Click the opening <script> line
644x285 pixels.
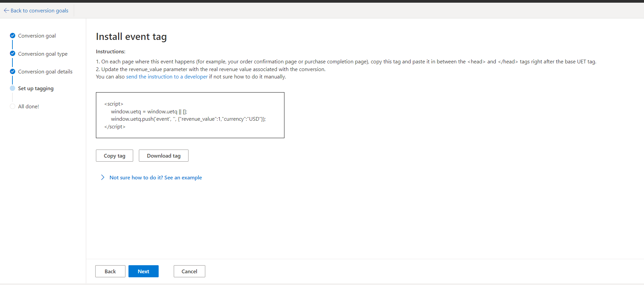[x=114, y=104]
